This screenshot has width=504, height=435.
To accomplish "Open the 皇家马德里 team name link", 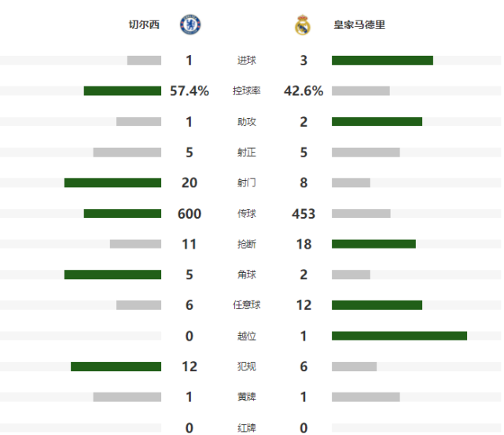I will 359,24.
